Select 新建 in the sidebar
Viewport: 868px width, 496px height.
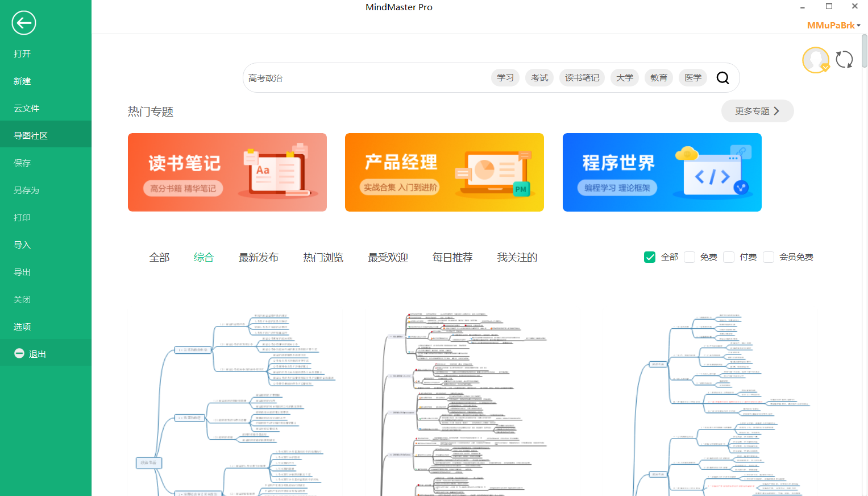click(45, 81)
